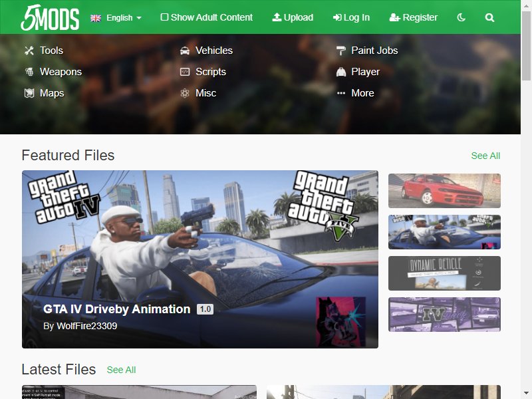Open the Player category

point(365,72)
